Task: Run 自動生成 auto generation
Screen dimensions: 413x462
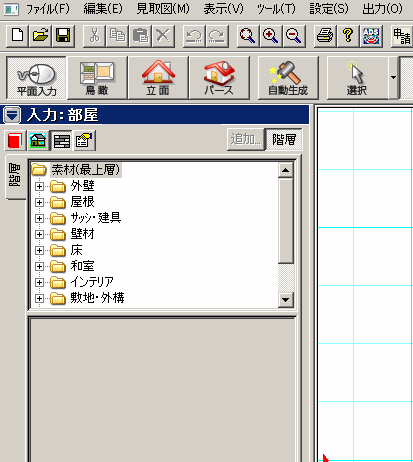Action: [x=288, y=78]
